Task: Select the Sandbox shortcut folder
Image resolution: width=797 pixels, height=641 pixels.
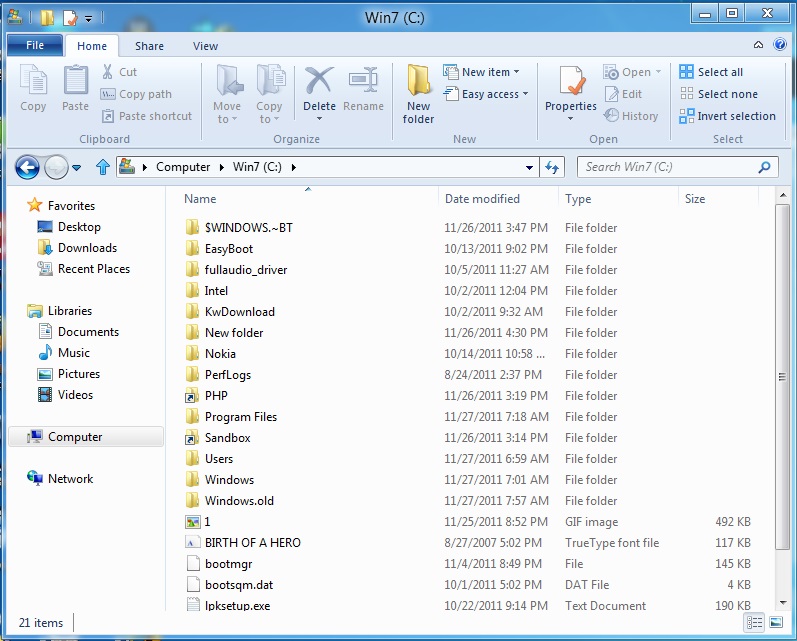Action: click(x=218, y=438)
